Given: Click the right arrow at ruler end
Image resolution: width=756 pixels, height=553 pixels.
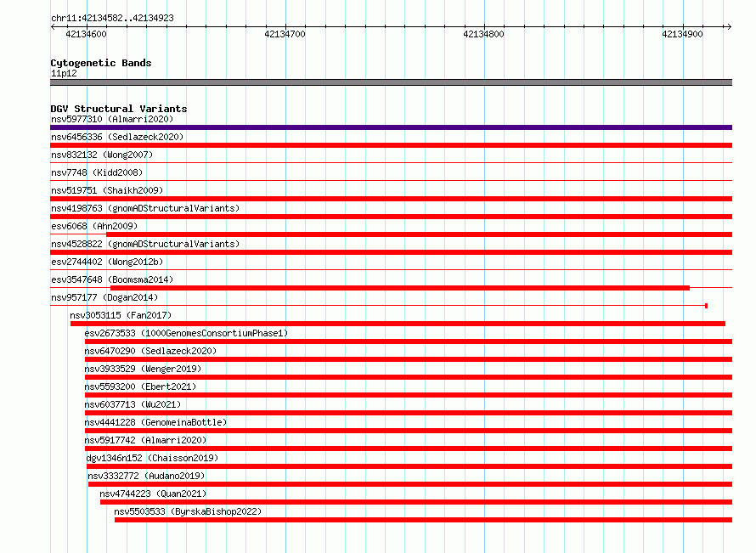Looking at the screenshot, I should [729, 26].
